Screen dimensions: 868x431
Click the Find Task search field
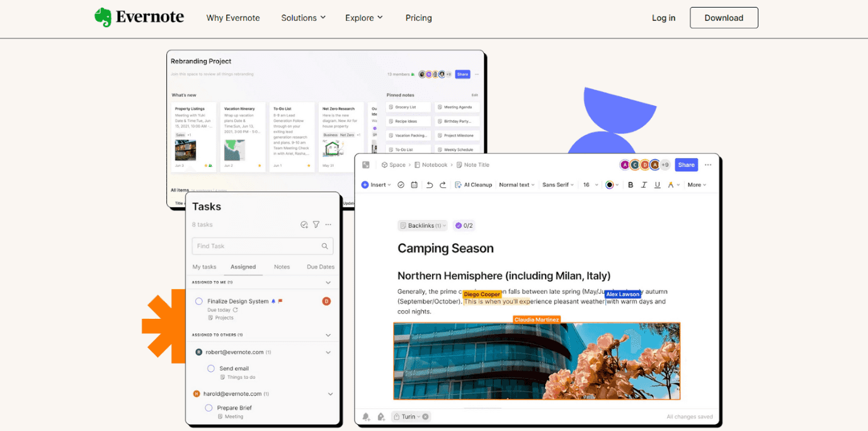coord(263,246)
